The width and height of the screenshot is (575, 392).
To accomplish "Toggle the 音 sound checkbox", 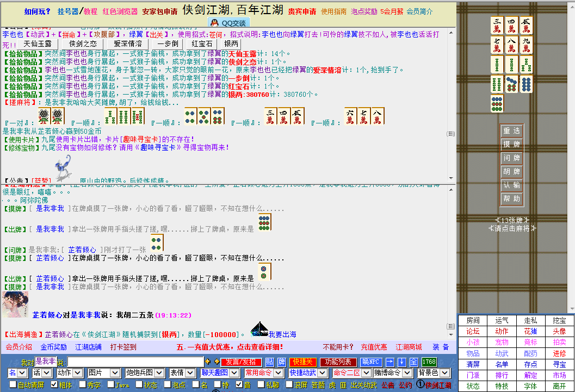I will pyautogui.click(x=239, y=384).
